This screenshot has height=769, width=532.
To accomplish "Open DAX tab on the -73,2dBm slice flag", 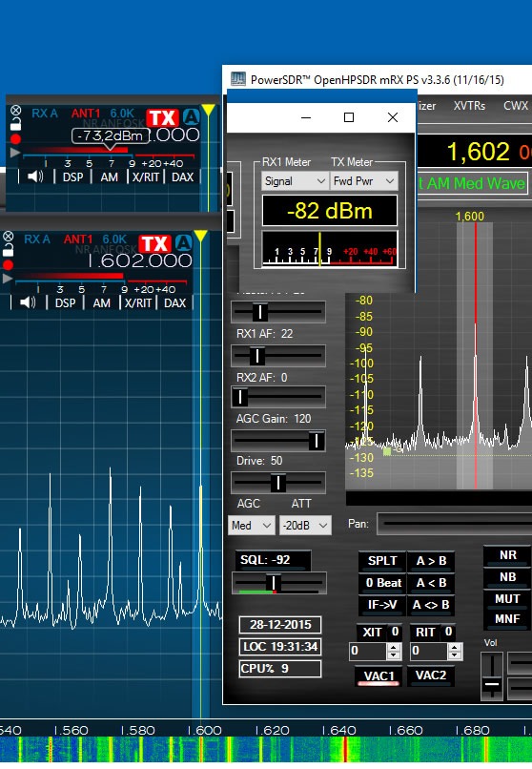I will tap(182, 177).
